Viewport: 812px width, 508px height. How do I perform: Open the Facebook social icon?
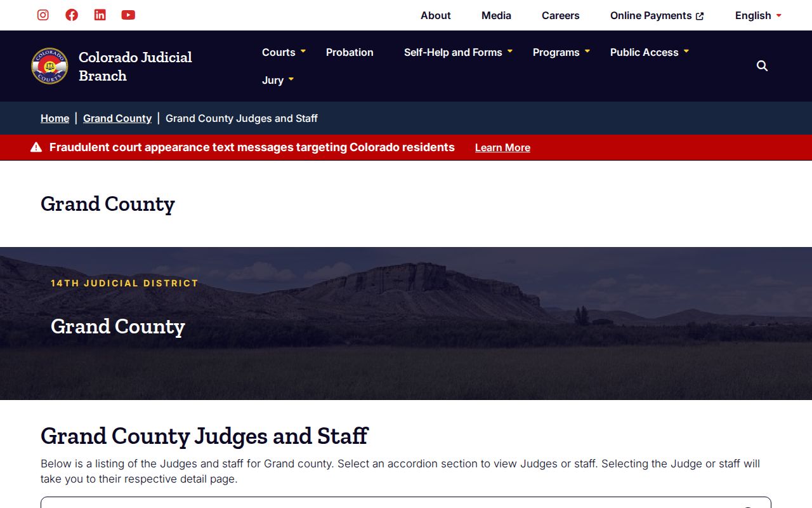72,15
